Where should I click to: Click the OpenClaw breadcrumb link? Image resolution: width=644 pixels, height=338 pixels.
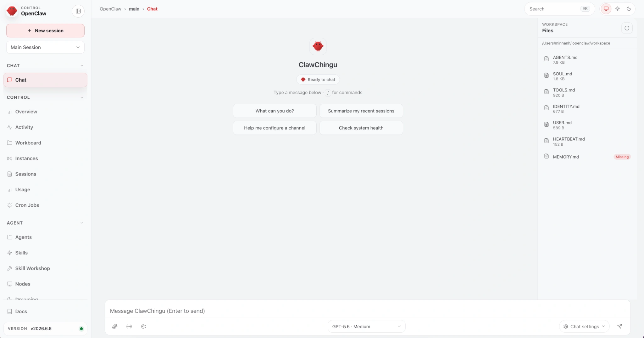[110, 9]
